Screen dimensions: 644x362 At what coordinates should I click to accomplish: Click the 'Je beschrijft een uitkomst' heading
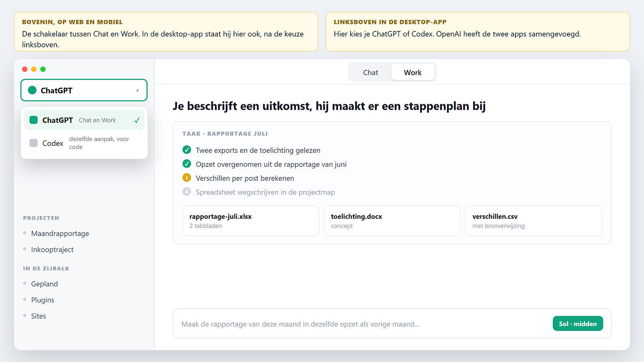click(329, 107)
